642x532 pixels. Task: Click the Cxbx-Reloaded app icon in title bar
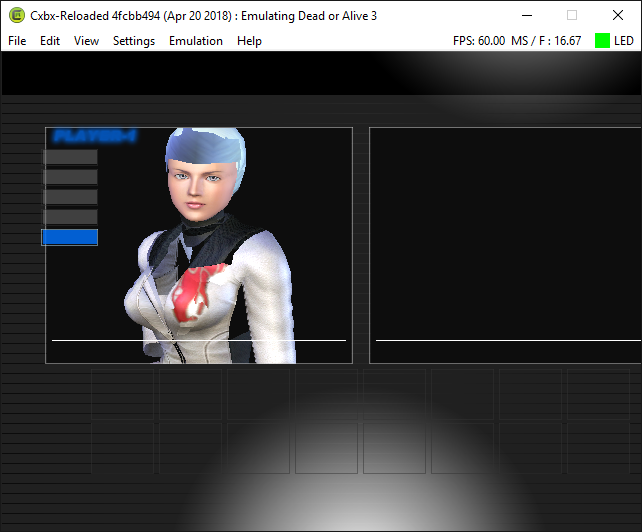(17, 16)
